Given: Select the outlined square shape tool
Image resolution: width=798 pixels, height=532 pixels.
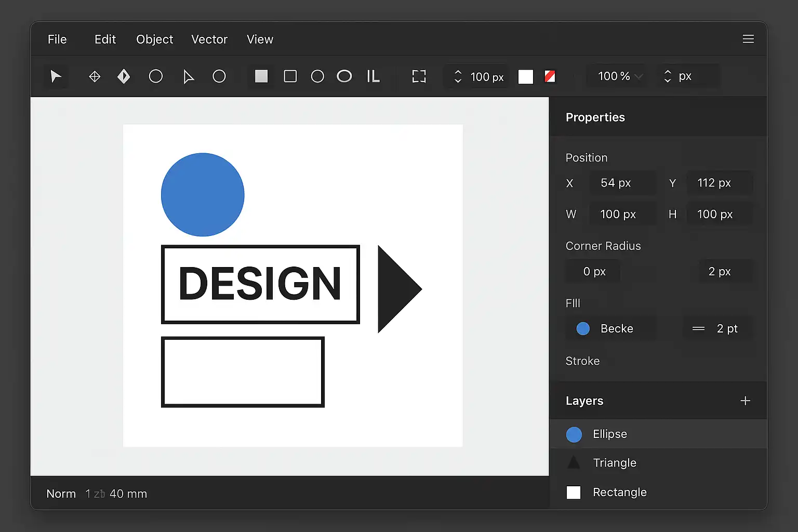Looking at the screenshot, I should (290, 76).
